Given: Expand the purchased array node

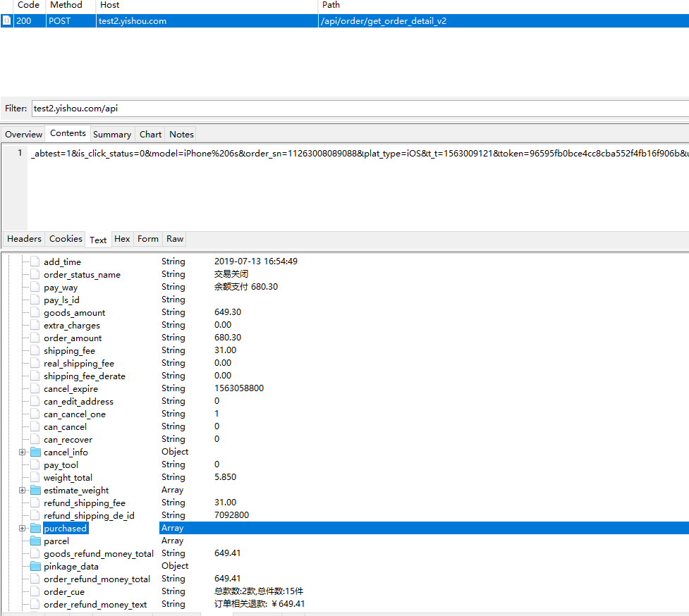Looking at the screenshot, I should [23, 528].
